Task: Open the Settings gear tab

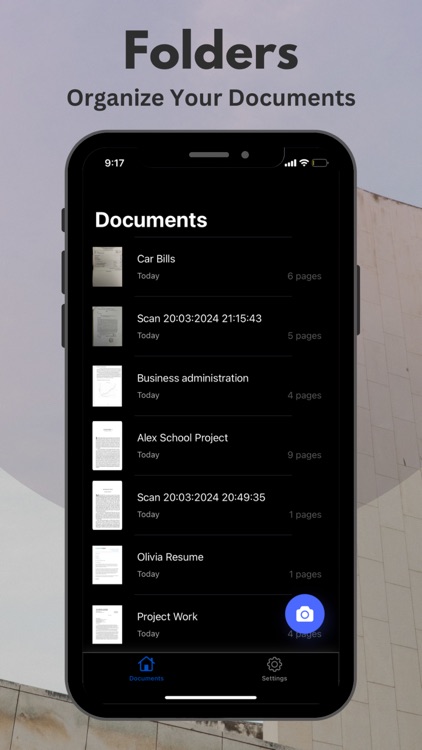Action: [x=274, y=669]
